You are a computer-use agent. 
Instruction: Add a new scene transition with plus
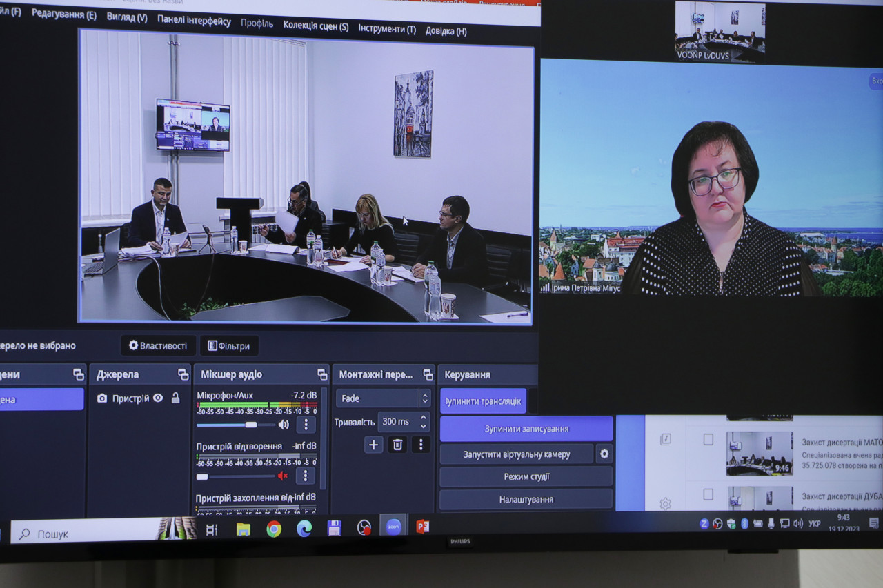click(x=373, y=445)
